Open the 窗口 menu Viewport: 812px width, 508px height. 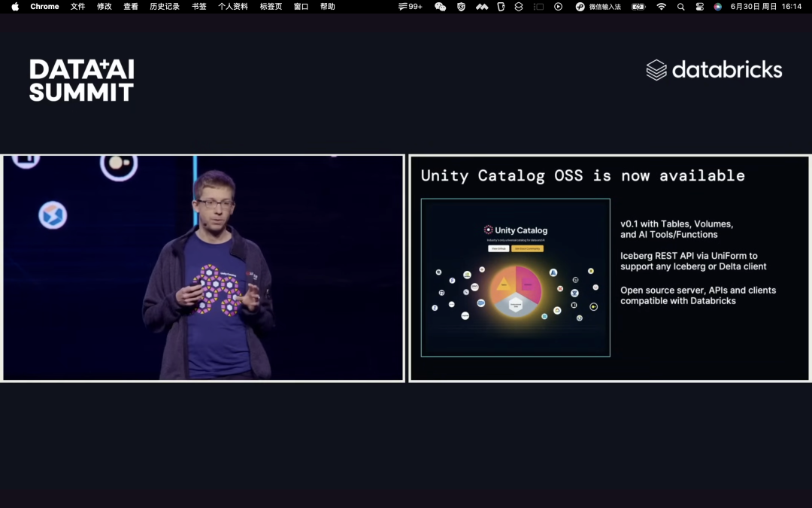pyautogui.click(x=301, y=7)
